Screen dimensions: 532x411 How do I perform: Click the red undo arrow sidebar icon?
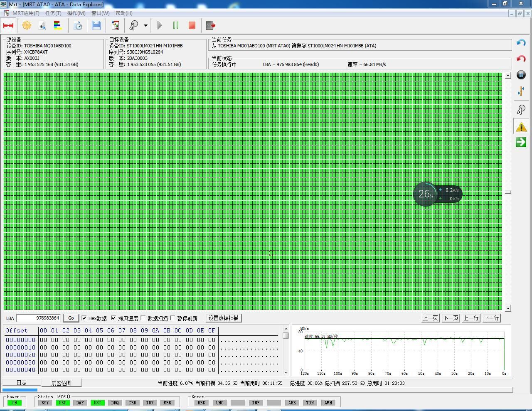521,59
